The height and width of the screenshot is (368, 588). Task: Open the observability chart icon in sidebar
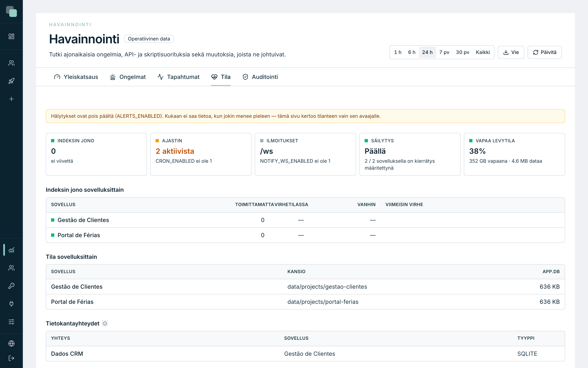pos(11,250)
